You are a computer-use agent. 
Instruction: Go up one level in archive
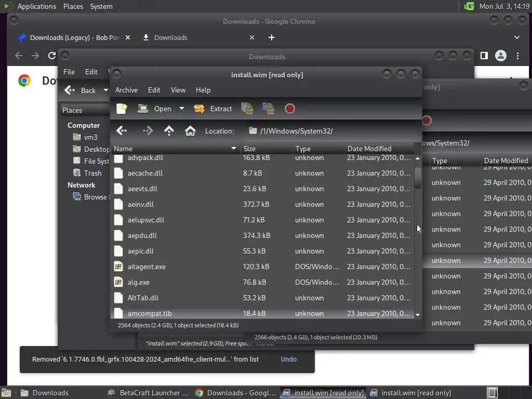(x=169, y=130)
